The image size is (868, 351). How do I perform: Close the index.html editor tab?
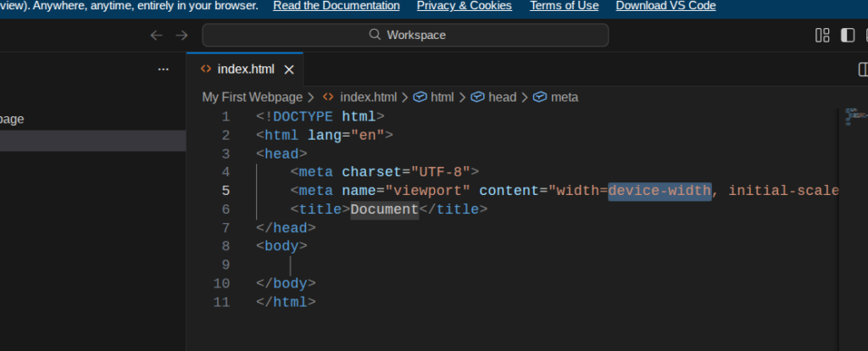[x=289, y=70]
